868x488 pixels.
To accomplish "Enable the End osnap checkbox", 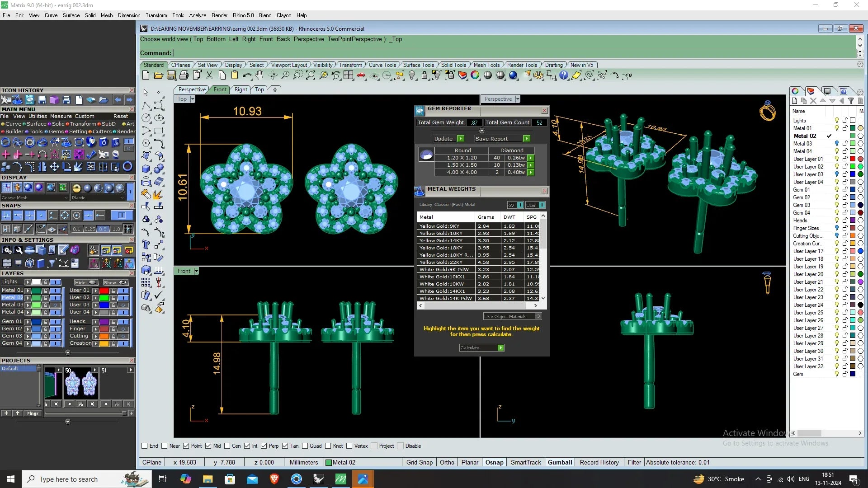I will pos(145,446).
